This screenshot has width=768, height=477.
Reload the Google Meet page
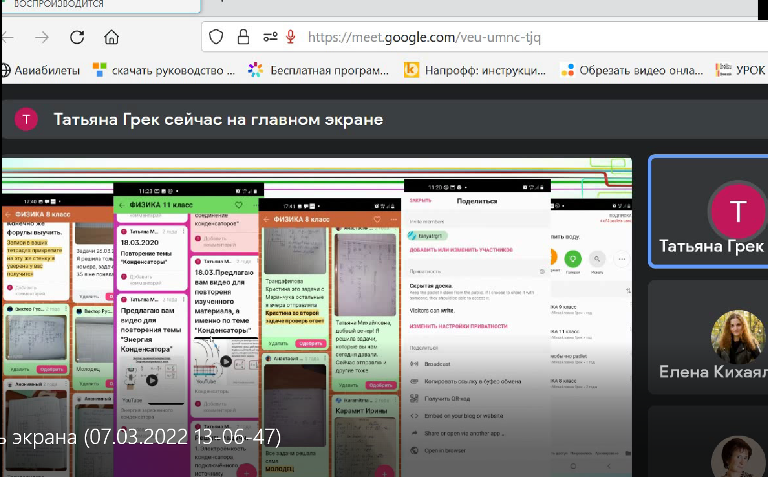(x=77, y=37)
